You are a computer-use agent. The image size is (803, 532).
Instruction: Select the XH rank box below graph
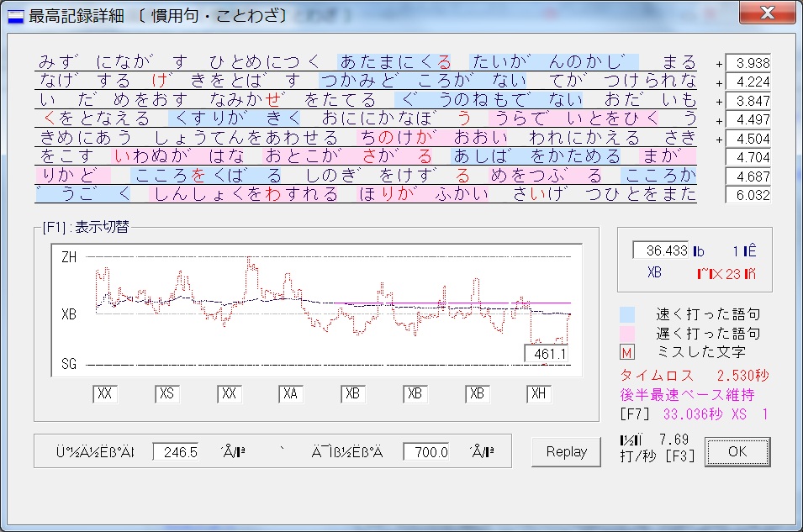[x=539, y=394]
